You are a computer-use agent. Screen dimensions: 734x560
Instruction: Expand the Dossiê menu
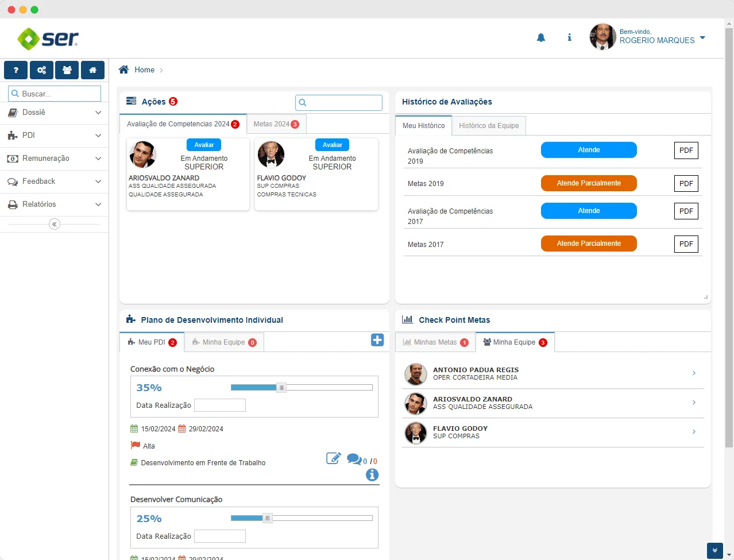[x=54, y=113]
